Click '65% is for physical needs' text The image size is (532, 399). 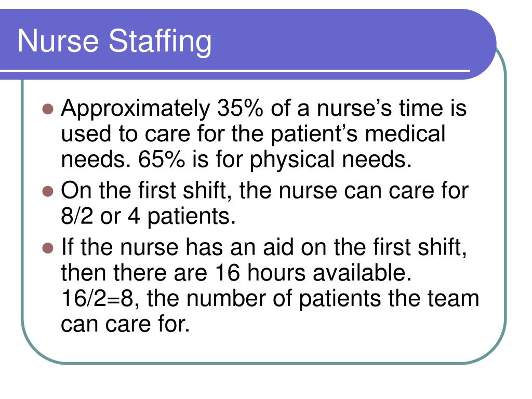275,160
